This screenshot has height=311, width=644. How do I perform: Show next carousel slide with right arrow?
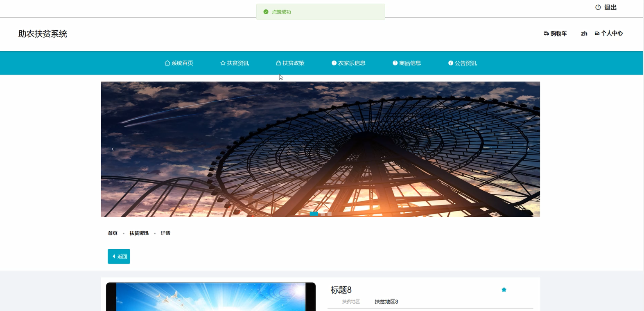pyautogui.click(x=529, y=149)
